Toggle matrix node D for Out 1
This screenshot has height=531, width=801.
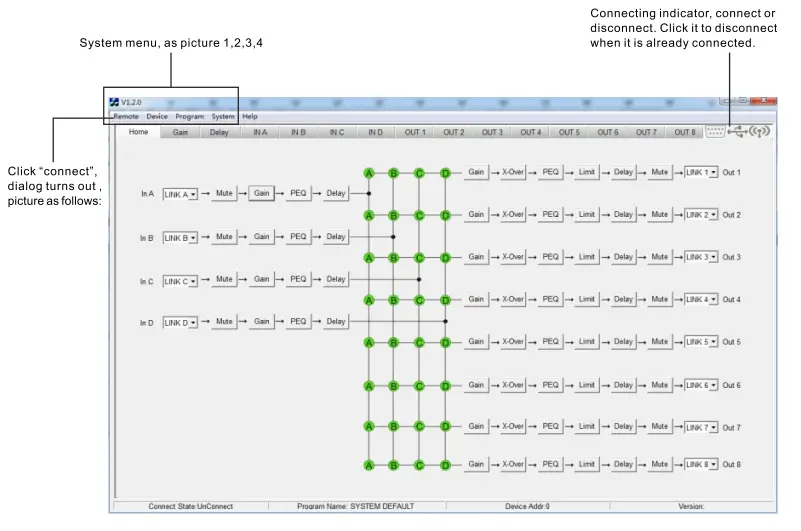pyautogui.click(x=445, y=173)
